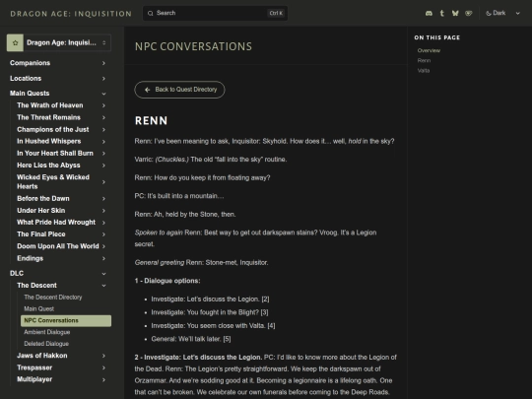The height and width of the screenshot is (399, 532).
Task: Click "General: We'll talk later. [5]"
Action: (191, 339)
